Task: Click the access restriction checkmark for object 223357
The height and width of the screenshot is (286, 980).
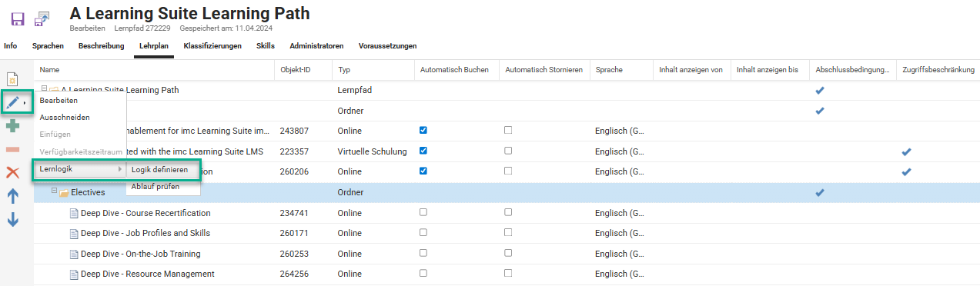Action: (906, 151)
